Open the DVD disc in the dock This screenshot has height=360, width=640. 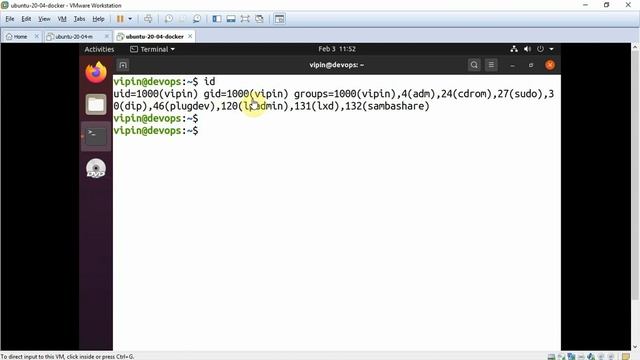[x=96, y=168]
